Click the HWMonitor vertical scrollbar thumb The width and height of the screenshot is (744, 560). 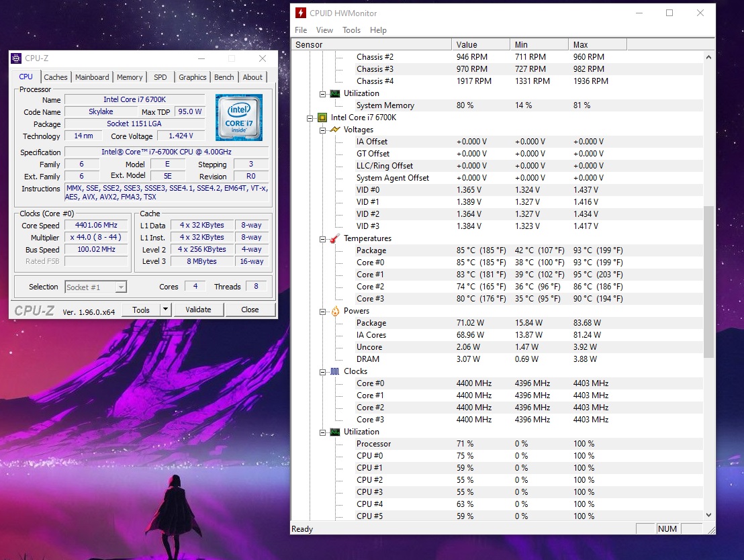[x=708, y=282]
